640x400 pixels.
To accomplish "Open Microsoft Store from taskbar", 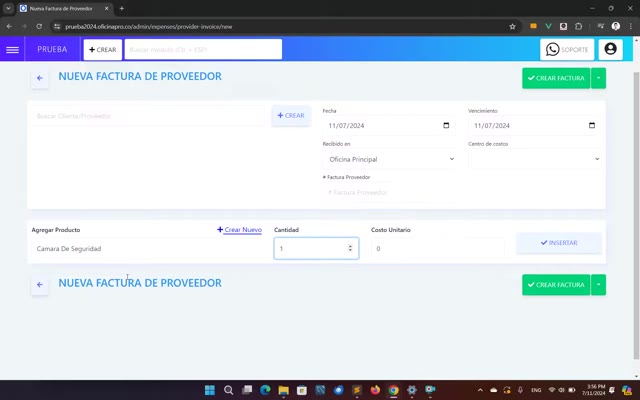I will pyautogui.click(x=302, y=390).
